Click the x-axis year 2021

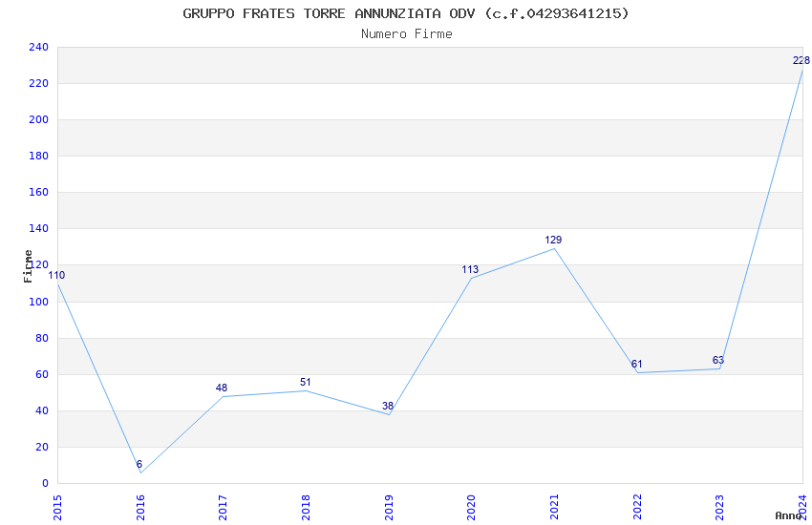pyautogui.click(x=554, y=508)
